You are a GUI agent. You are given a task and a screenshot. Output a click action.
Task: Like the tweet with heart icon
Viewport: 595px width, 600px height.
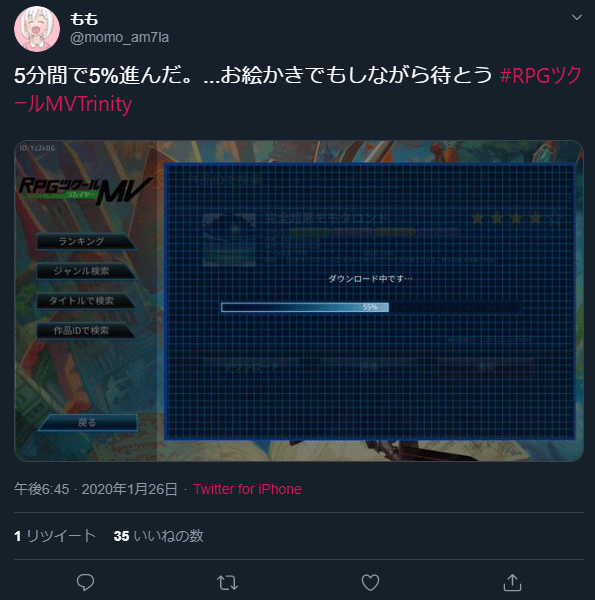[x=370, y=582]
